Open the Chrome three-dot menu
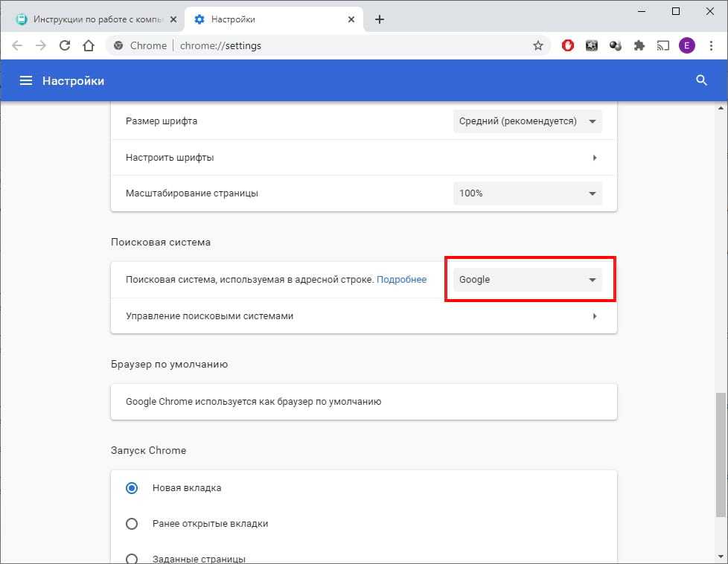This screenshot has height=564, width=728. click(x=711, y=45)
